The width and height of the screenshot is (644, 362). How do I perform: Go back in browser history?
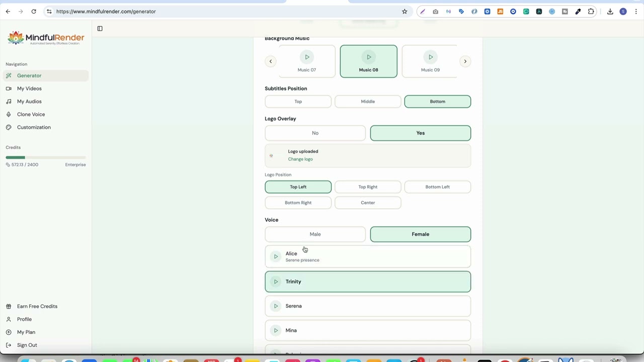[8, 12]
